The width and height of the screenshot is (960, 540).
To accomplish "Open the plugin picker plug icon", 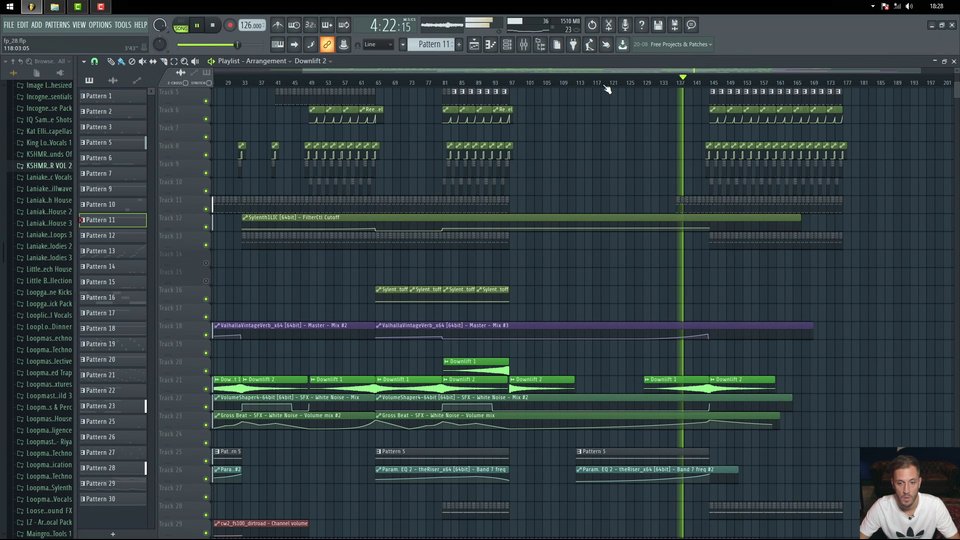I will click(x=573, y=44).
